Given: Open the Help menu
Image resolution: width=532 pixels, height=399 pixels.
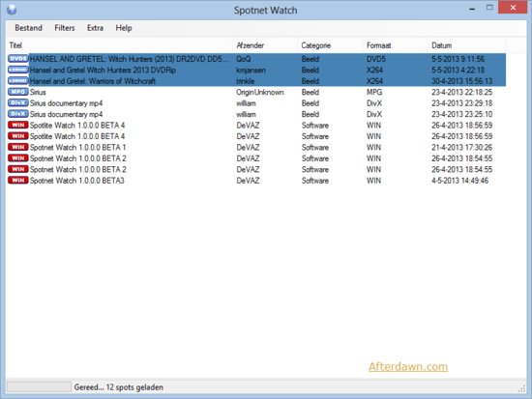Looking at the screenshot, I should [124, 28].
